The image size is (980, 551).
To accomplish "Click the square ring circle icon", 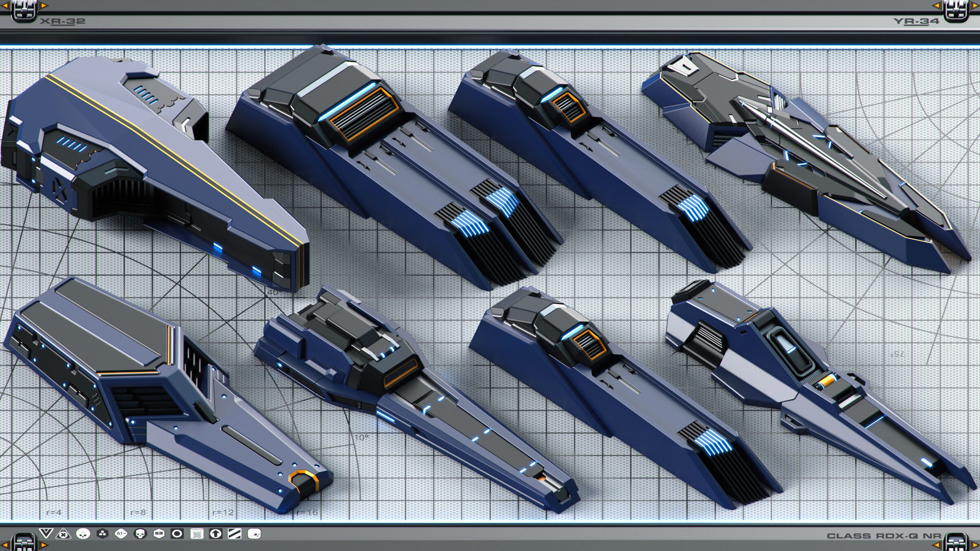I will [177, 534].
